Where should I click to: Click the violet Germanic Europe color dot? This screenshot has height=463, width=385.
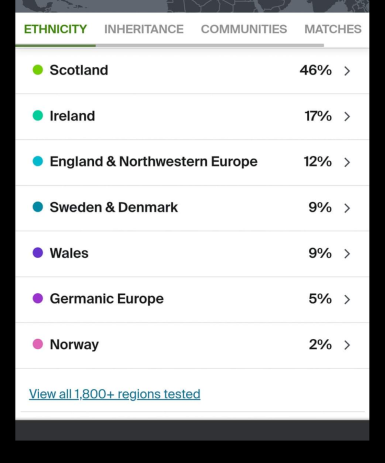(x=38, y=298)
